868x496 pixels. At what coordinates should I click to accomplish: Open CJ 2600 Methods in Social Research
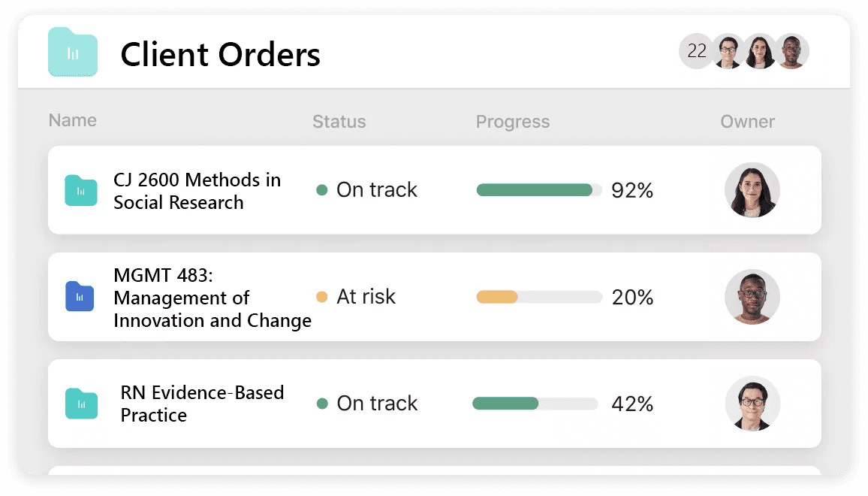197,191
